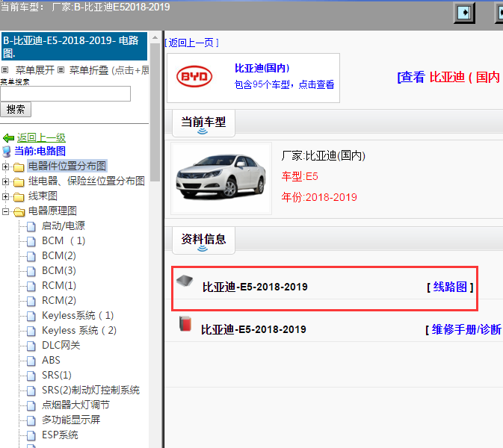503x448 pixels.
Task: Select SRS(2)制动灯控制系统 tree item
Action: (90, 391)
